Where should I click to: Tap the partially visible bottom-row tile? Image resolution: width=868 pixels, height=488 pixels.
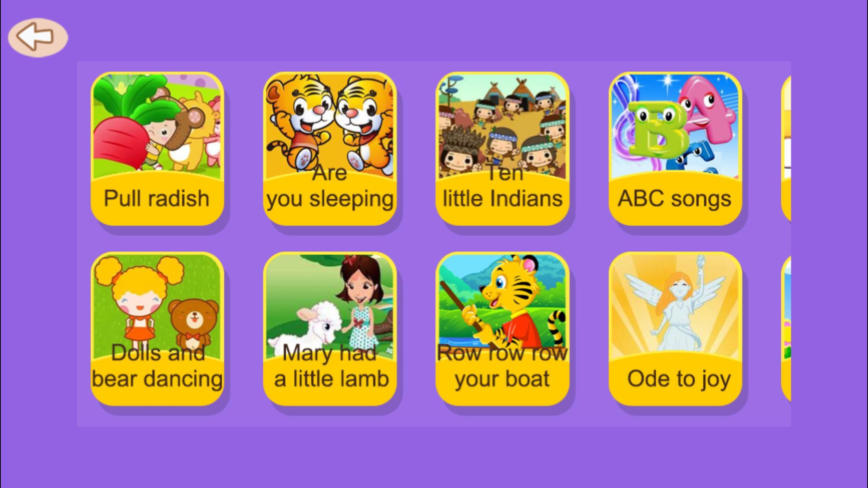click(786, 328)
